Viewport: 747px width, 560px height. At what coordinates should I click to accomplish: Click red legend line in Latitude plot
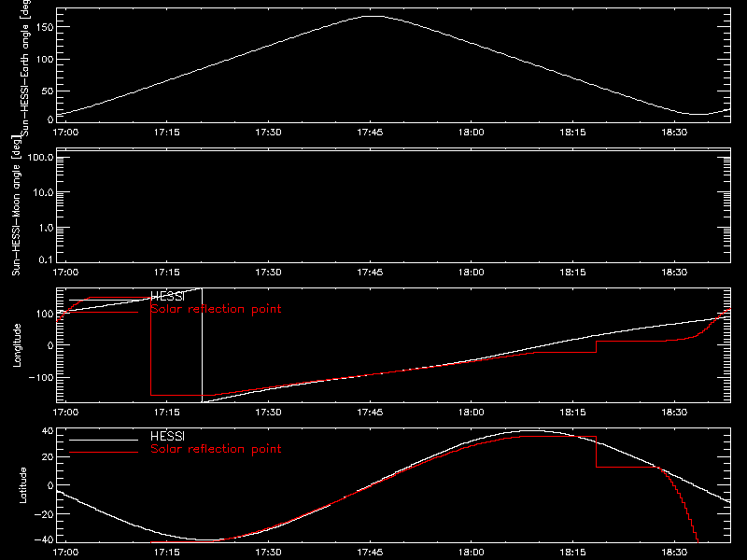(x=104, y=452)
